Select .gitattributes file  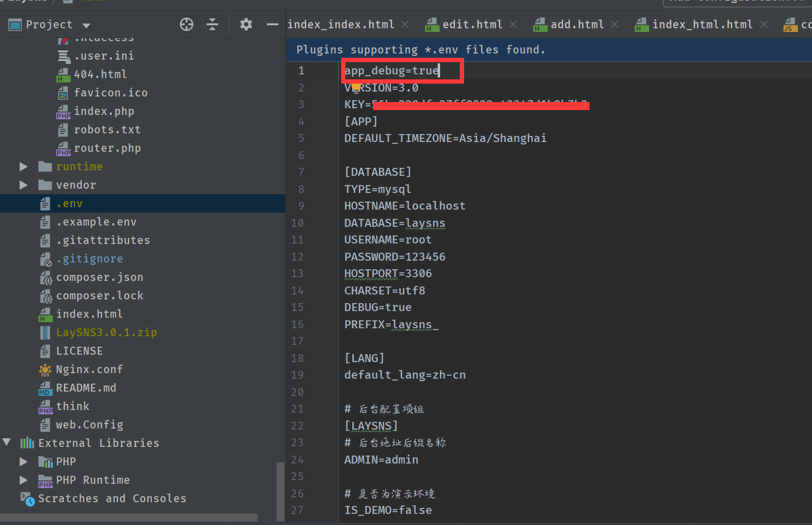[103, 240]
